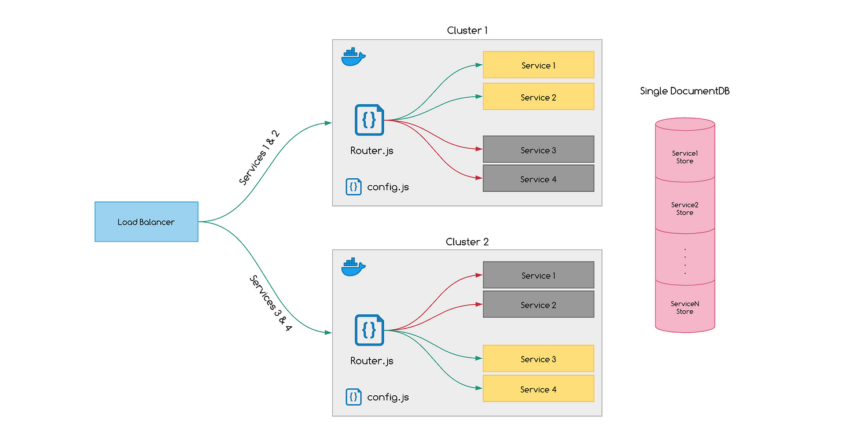Click yellow Service 3 box in Cluster 2
The width and height of the screenshot is (868, 434).
(x=539, y=359)
